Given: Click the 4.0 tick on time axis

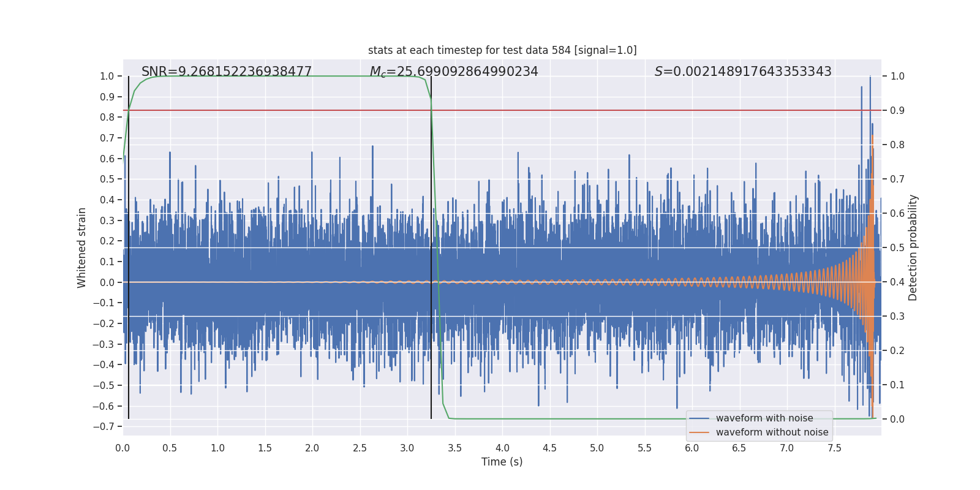Looking at the screenshot, I should point(502,448).
